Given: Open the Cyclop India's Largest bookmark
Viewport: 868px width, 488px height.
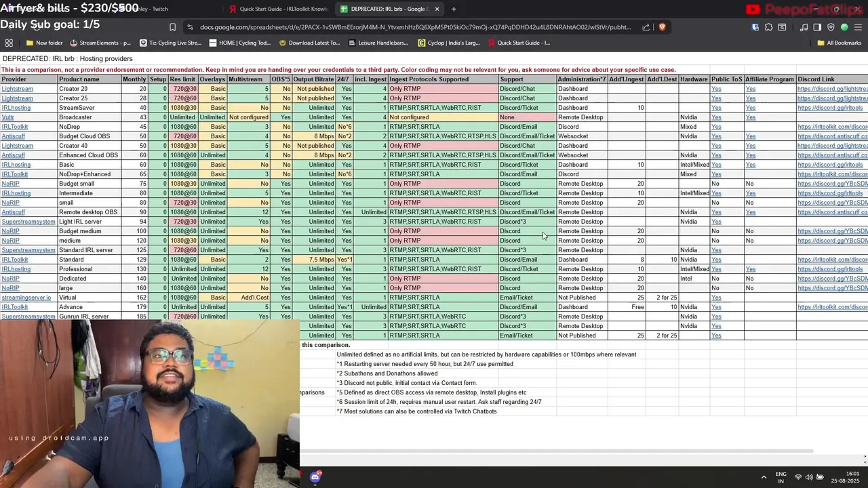Looking at the screenshot, I should [449, 43].
